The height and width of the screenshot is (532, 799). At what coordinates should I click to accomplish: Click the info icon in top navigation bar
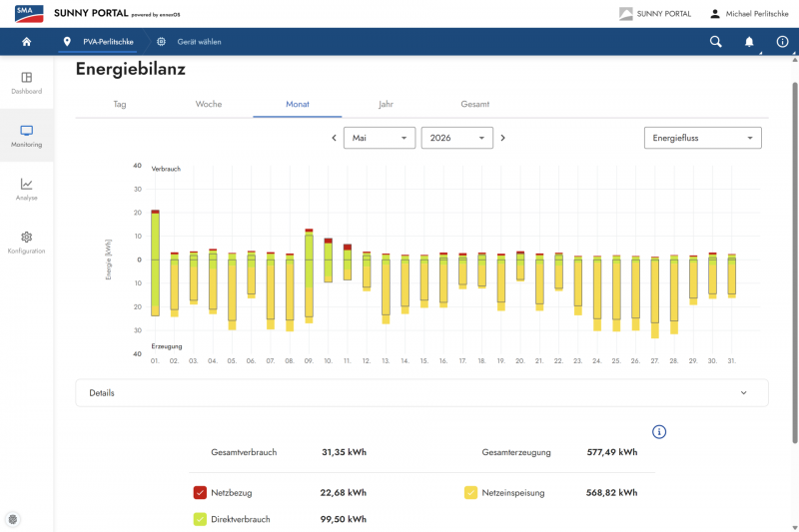click(782, 42)
